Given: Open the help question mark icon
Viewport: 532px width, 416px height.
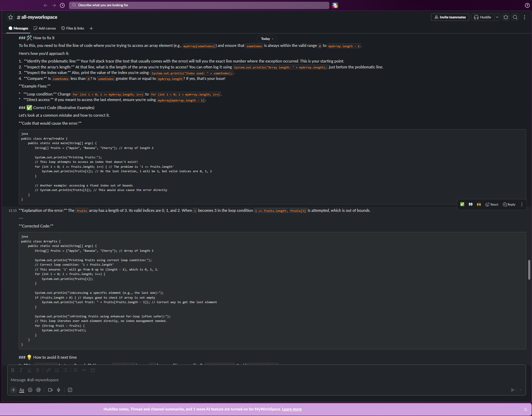Looking at the screenshot, I should tap(527, 5).
